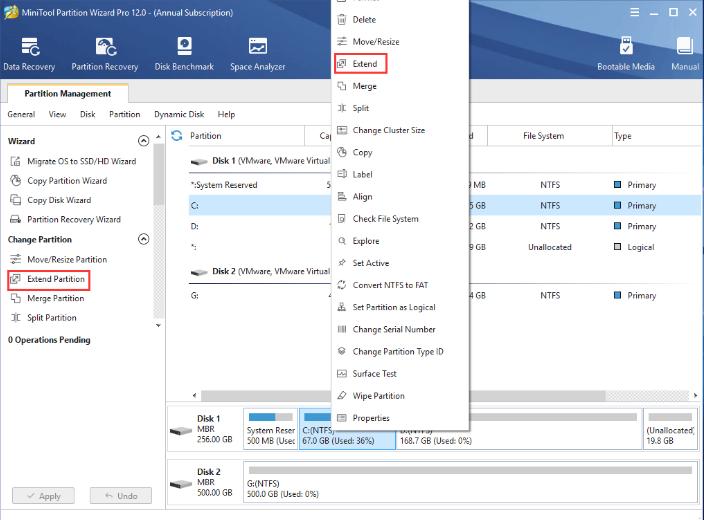Choose Change Serial Number
Screen dimensions: 704x520
(394, 329)
